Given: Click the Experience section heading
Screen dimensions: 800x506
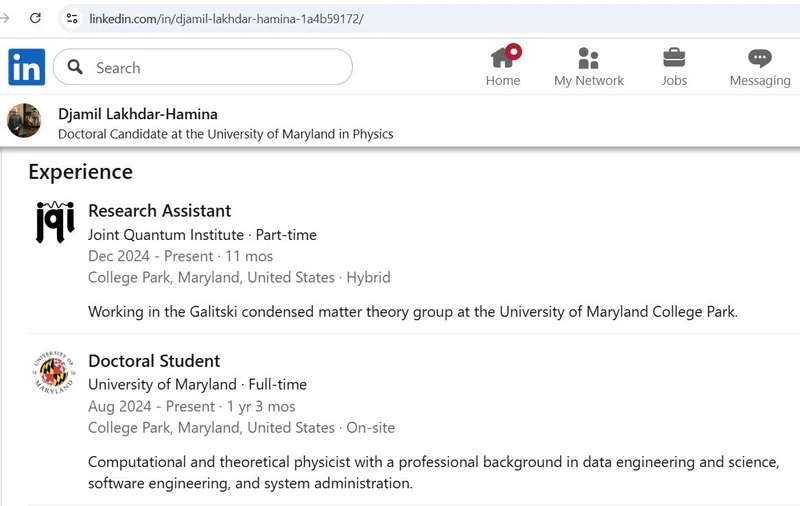Looking at the screenshot, I should (x=80, y=172).
